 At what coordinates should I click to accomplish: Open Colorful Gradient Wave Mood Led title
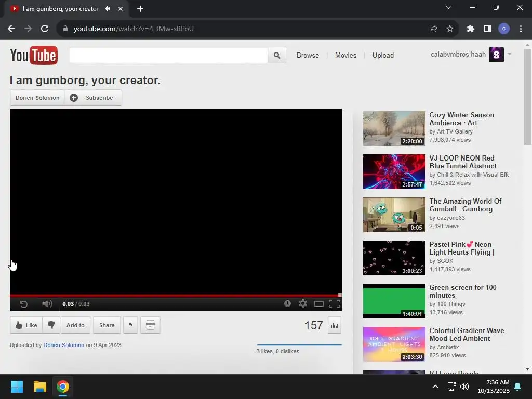pyautogui.click(x=467, y=335)
